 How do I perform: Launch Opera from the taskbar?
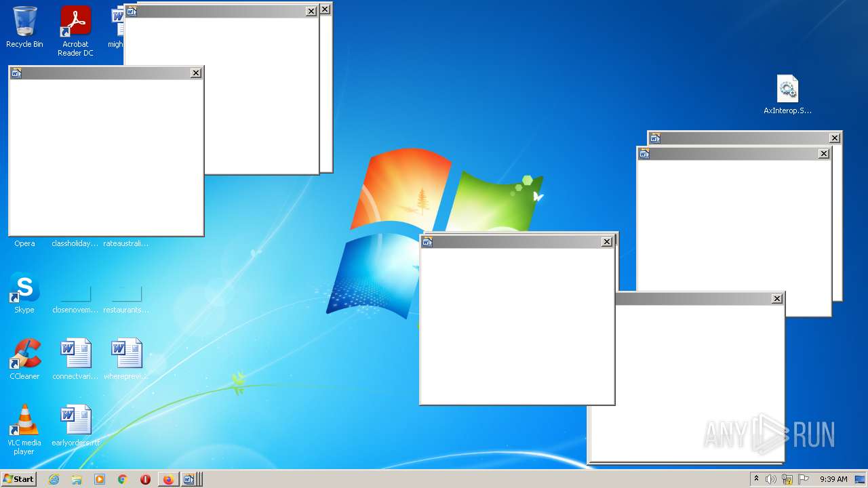(x=145, y=479)
